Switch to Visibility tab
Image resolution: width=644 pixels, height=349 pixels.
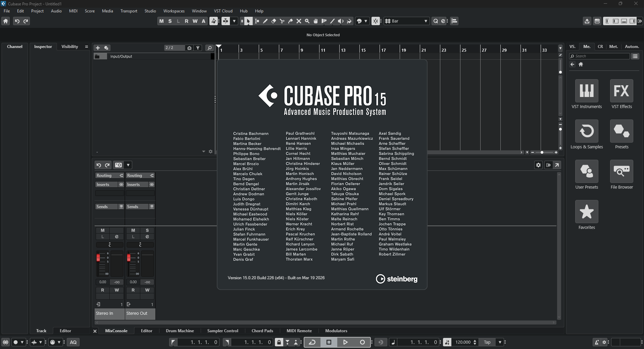[x=69, y=47]
